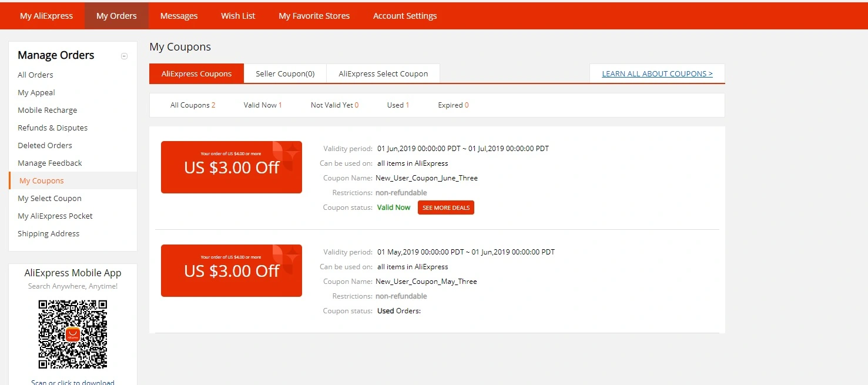Click the May US $3.00 Off coupon card
Image resolution: width=868 pixels, height=385 pixels.
point(232,270)
